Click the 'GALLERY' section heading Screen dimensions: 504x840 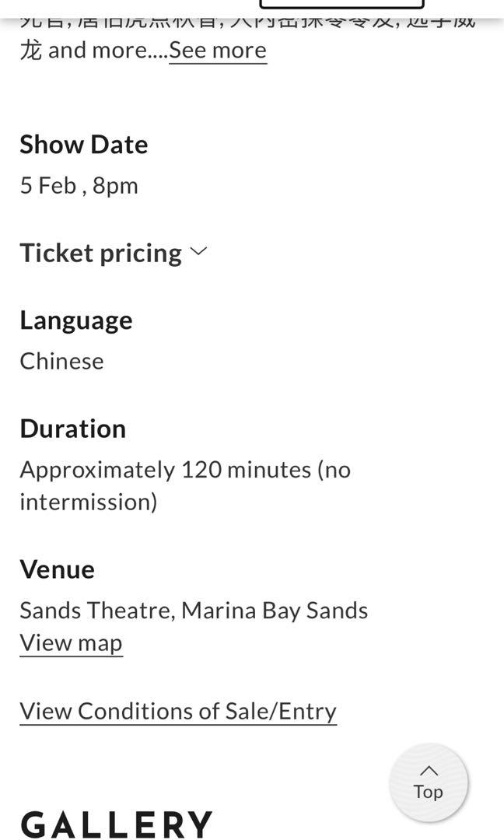coord(117,824)
